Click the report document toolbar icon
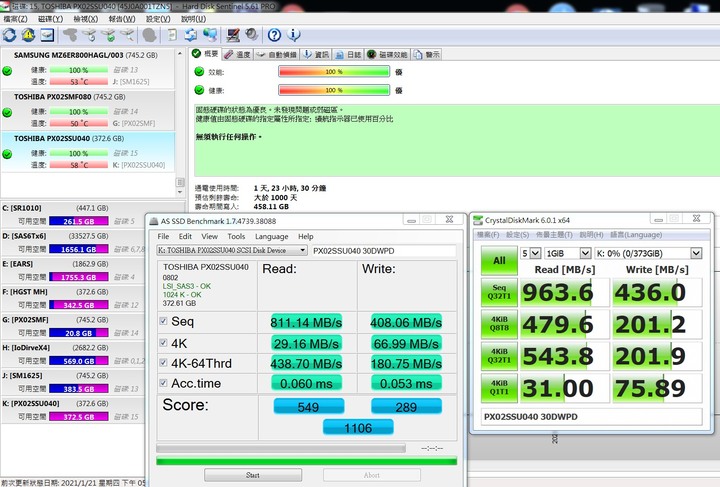 click(172, 35)
